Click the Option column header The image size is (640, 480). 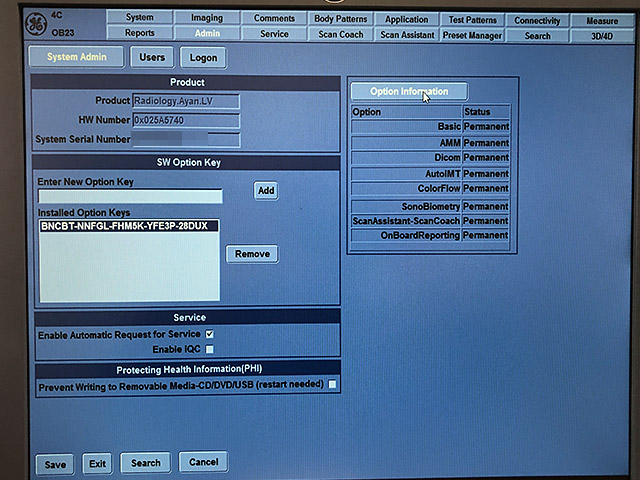point(407,112)
